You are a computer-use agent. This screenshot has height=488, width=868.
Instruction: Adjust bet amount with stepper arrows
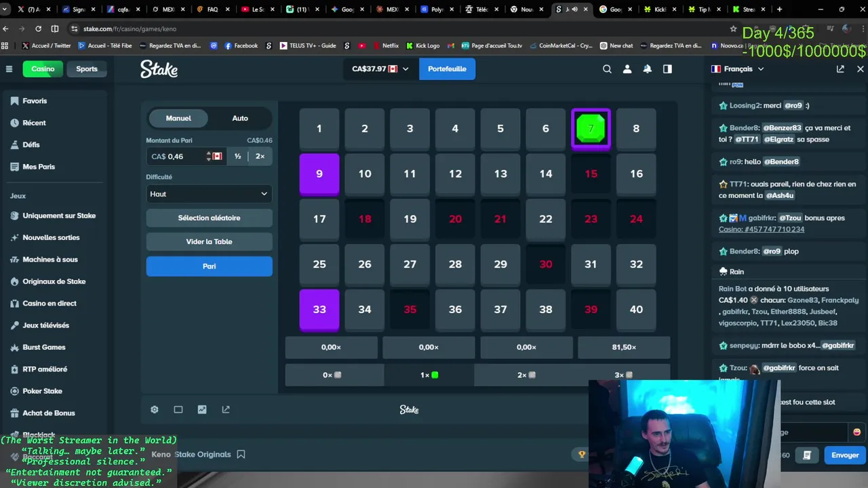[209, 156]
